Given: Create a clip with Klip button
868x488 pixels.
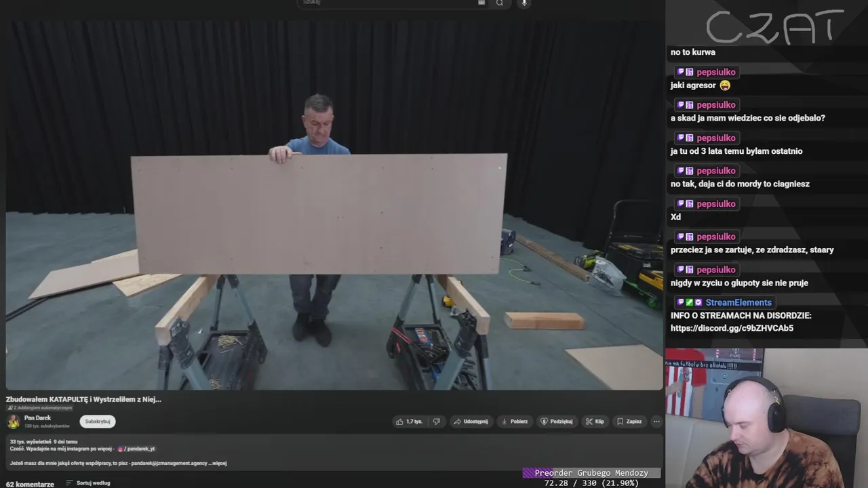Looking at the screenshot, I should point(595,422).
